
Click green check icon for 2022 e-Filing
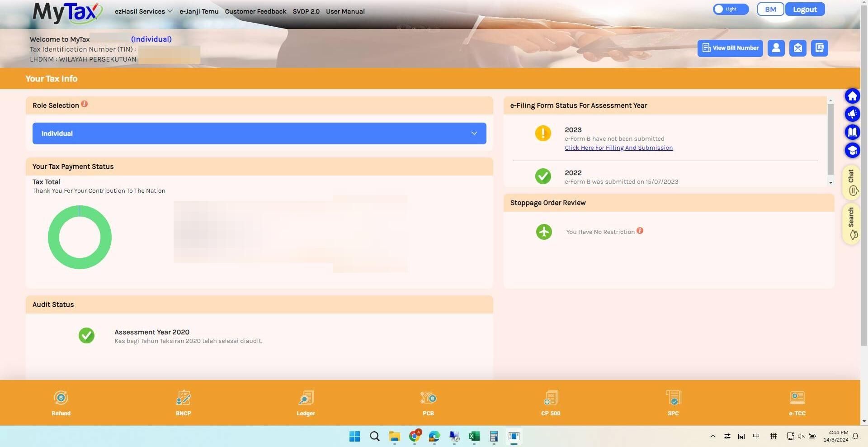(x=543, y=176)
